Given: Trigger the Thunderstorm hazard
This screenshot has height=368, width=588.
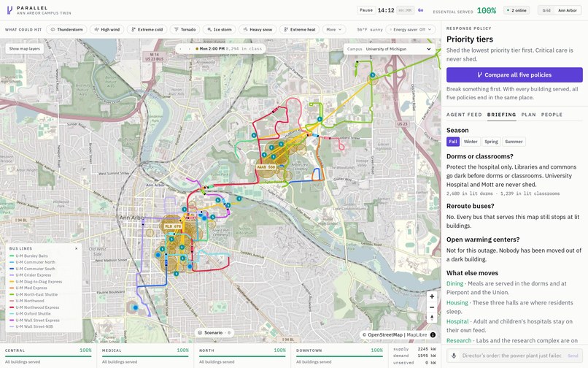Looking at the screenshot, I should (x=66, y=29).
